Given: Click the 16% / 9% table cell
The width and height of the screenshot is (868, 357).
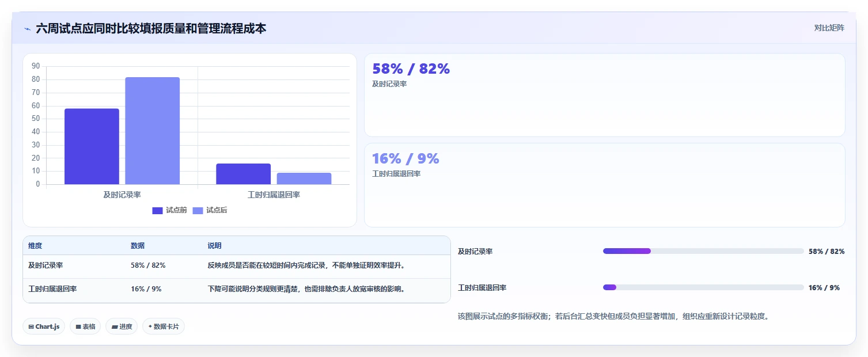Looking at the screenshot, I should click(146, 289).
